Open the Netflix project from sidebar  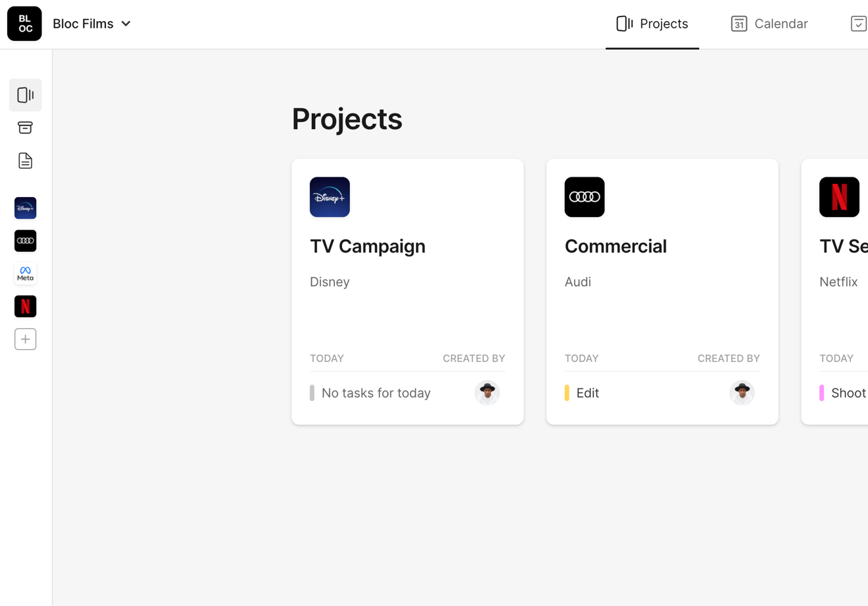25,307
